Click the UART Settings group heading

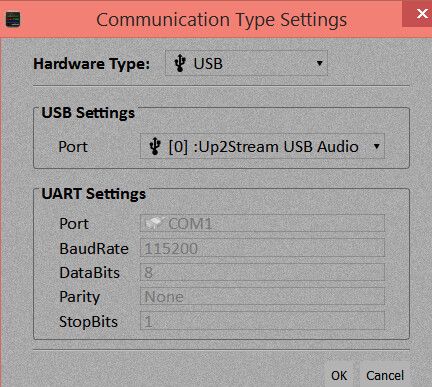coord(94,194)
